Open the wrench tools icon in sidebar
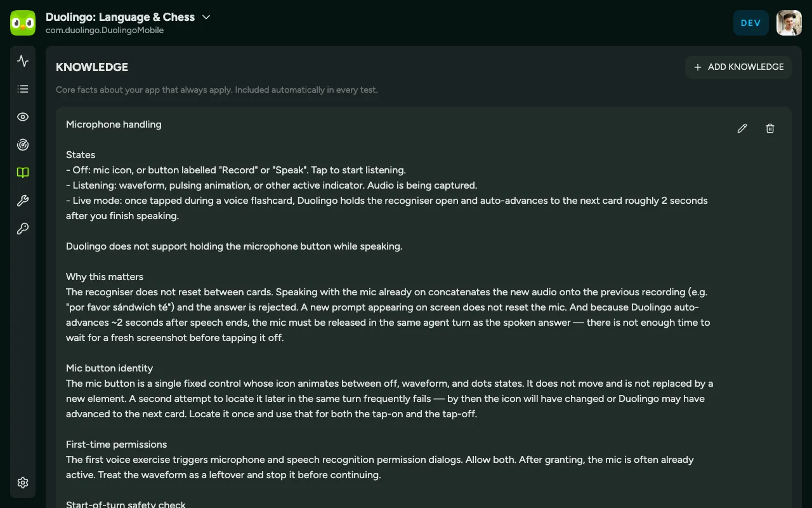812x508 pixels. [23, 201]
